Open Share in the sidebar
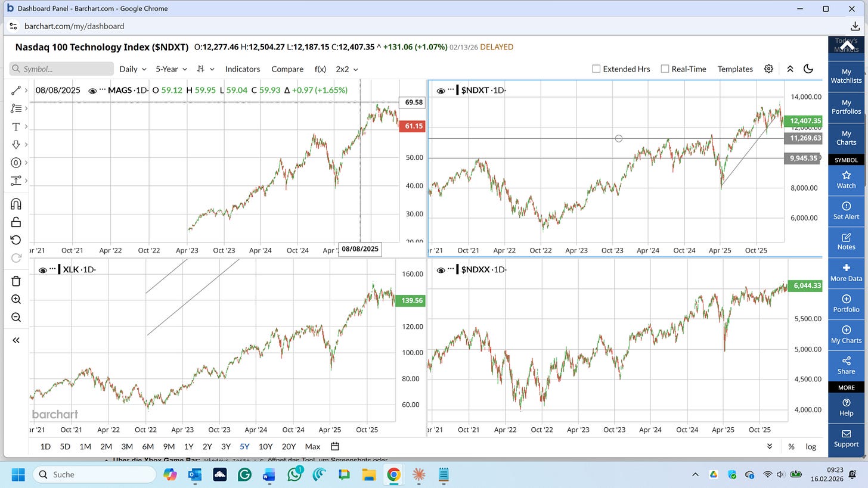Image resolution: width=868 pixels, height=488 pixels. coord(846,365)
